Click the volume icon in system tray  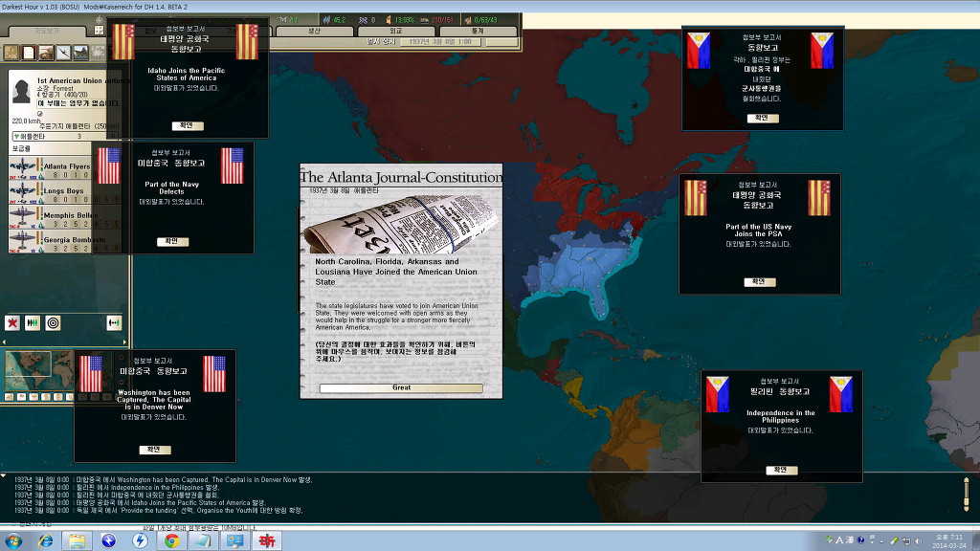[918, 541]
